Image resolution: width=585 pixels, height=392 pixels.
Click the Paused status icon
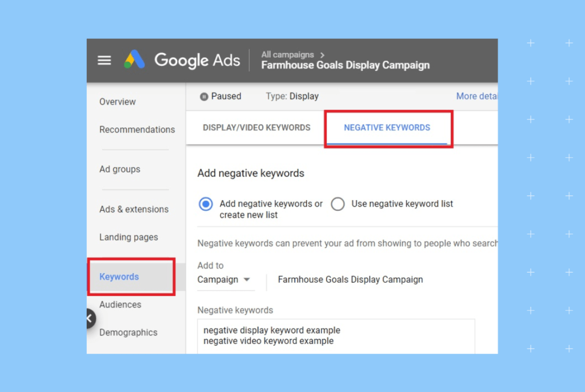click(x=205, y=96)
